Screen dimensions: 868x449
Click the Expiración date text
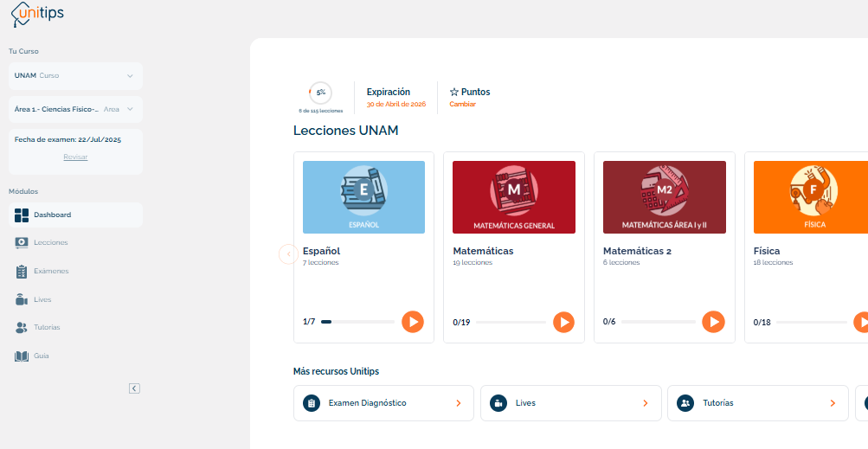click(x=396, y=104)
